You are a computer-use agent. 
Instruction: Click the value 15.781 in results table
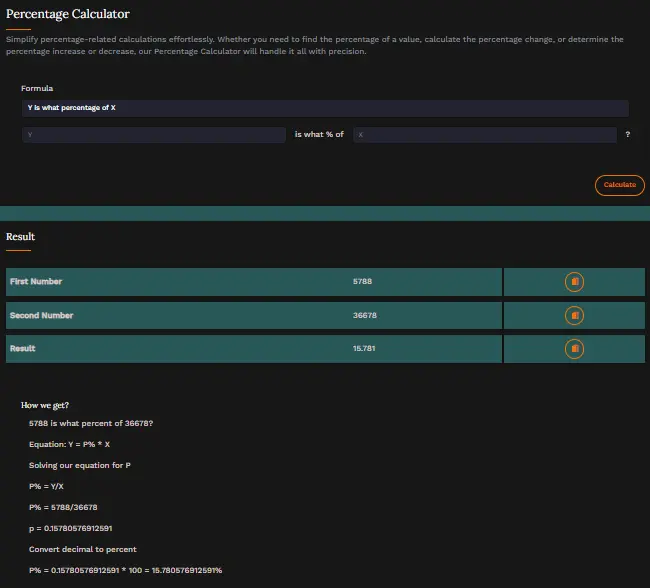click(x=364, y=349)
